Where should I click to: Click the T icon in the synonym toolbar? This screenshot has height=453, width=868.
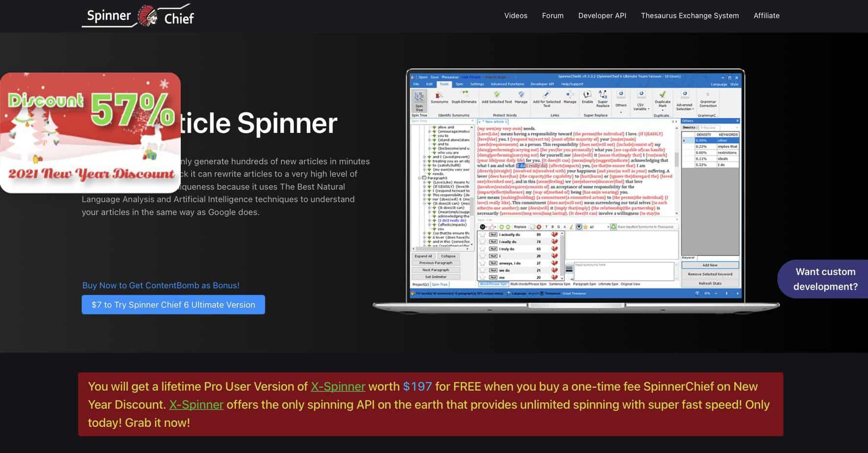(546, 227)
